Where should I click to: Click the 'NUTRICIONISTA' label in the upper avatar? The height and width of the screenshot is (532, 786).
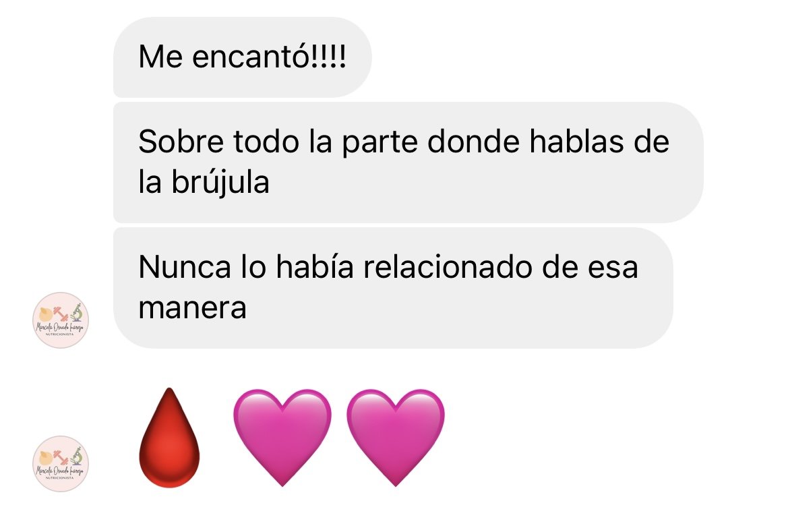coord(59,334)
